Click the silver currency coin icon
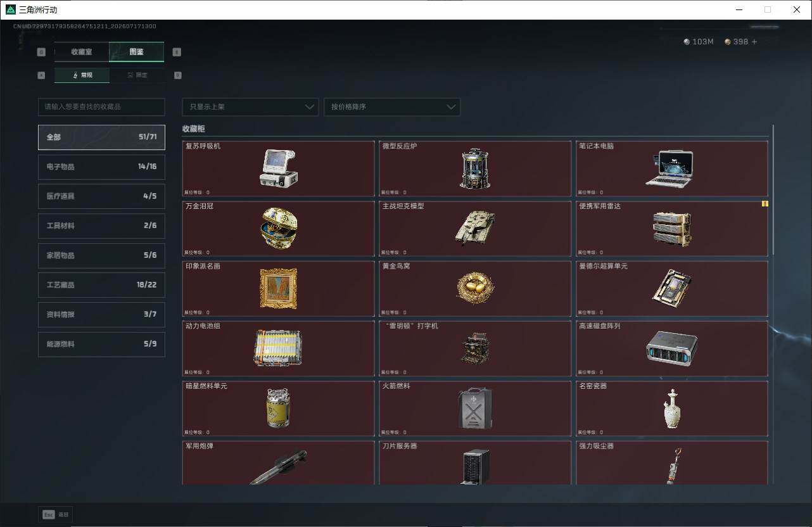Image resolution: width=812 pixels, height=527 pixels. tap(687, 42)
